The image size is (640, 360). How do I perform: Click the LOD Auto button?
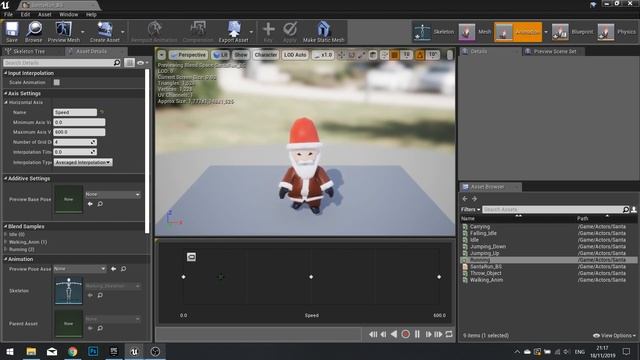(295, 55)
